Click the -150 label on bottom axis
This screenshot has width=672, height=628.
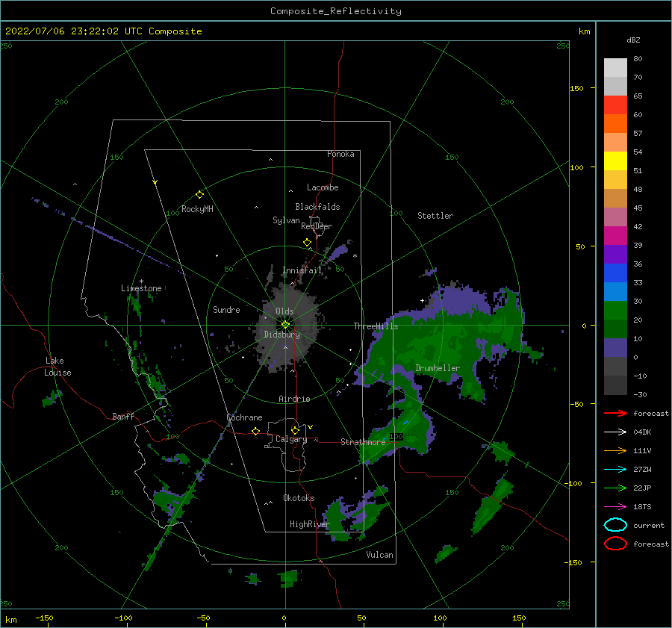(44, 618)
